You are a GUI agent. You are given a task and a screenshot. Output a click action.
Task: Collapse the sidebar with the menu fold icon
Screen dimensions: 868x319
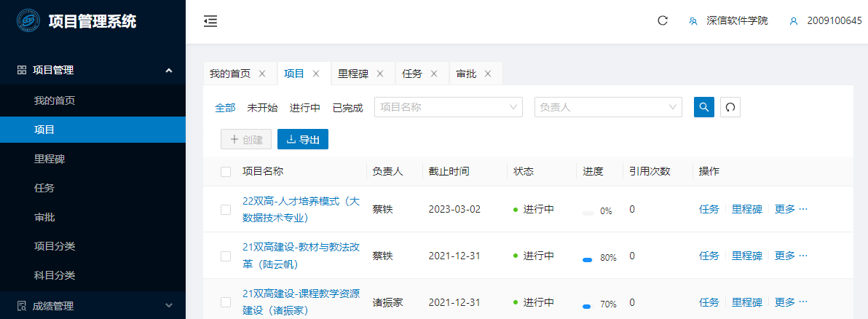click(210, 21)
